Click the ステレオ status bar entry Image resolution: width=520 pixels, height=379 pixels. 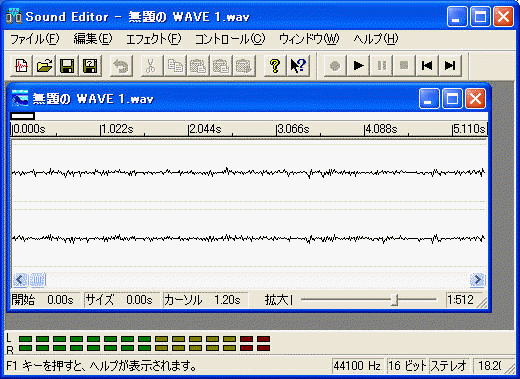coord(449,366)
